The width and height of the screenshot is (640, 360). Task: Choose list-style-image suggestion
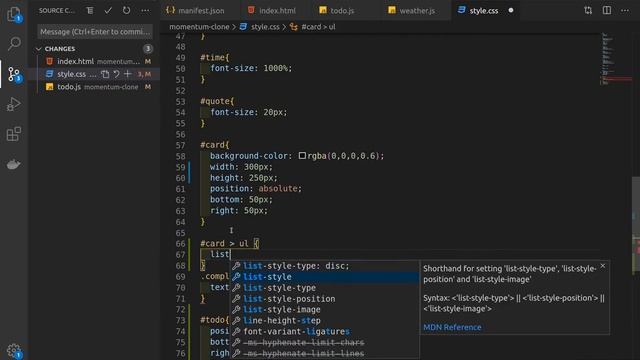[324, 309]
